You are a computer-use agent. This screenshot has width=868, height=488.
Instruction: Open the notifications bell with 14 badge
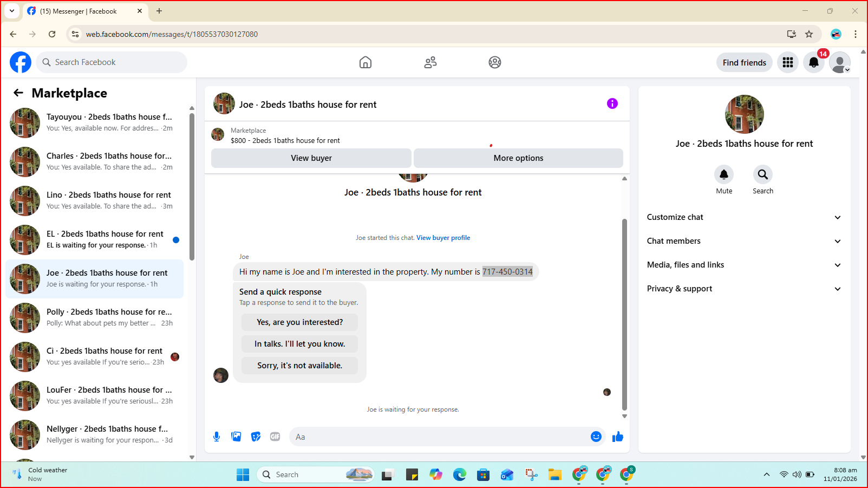pos(814,62)
